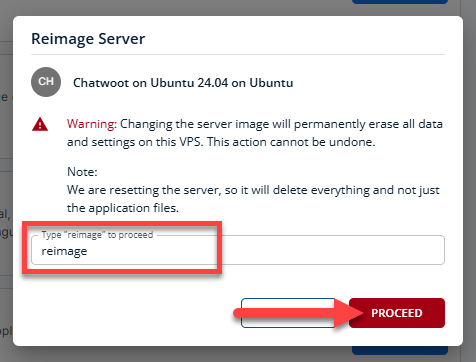Image resolution: width=476 pixels, height=362 pixels.
Task: Click the empty right portion of confirmation field
Action: [333, 251]
